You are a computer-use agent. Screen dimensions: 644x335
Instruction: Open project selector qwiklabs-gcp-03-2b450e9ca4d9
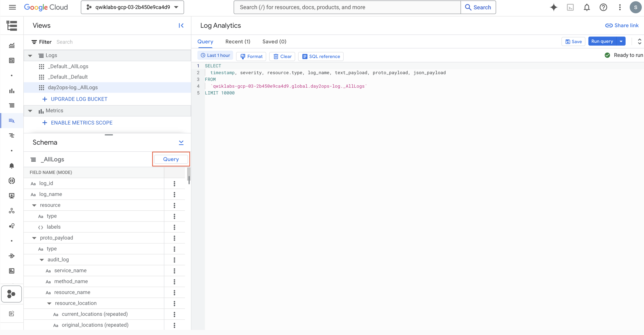[x=132, y=7]
